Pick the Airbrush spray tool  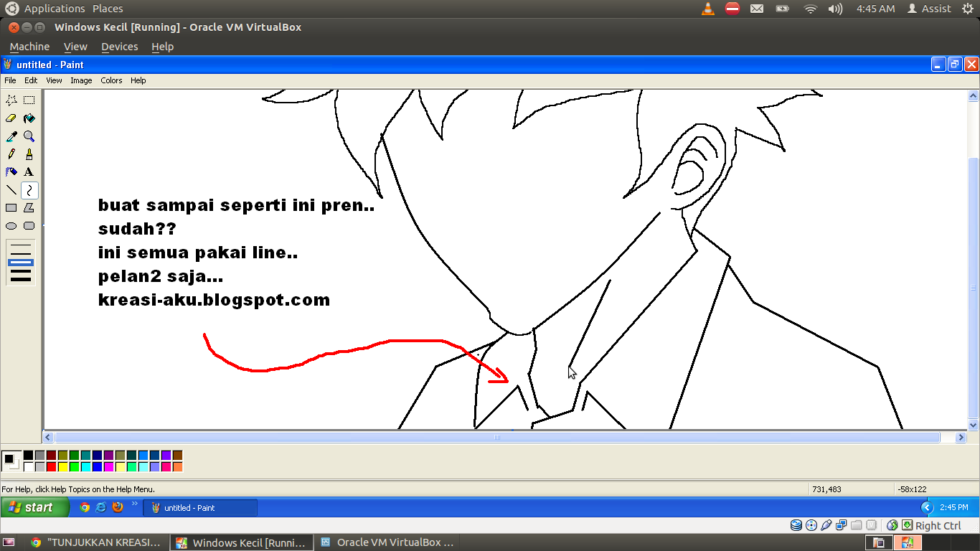pos(11,172)
